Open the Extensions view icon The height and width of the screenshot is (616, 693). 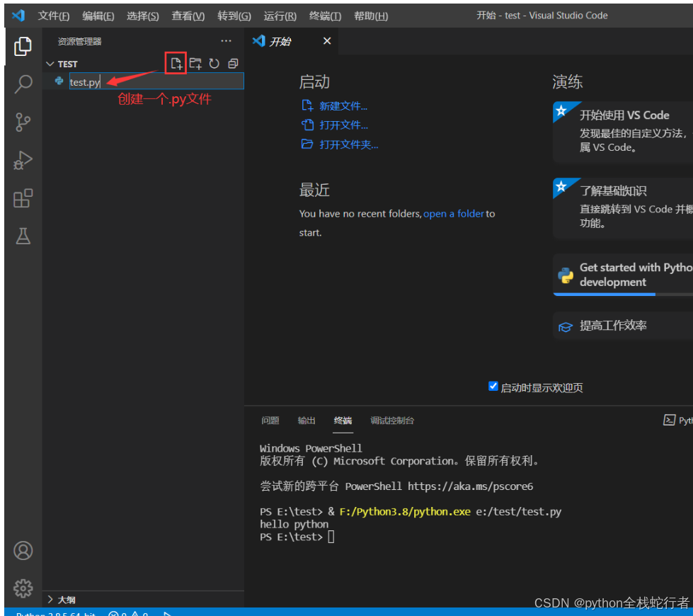click(23, 198)
